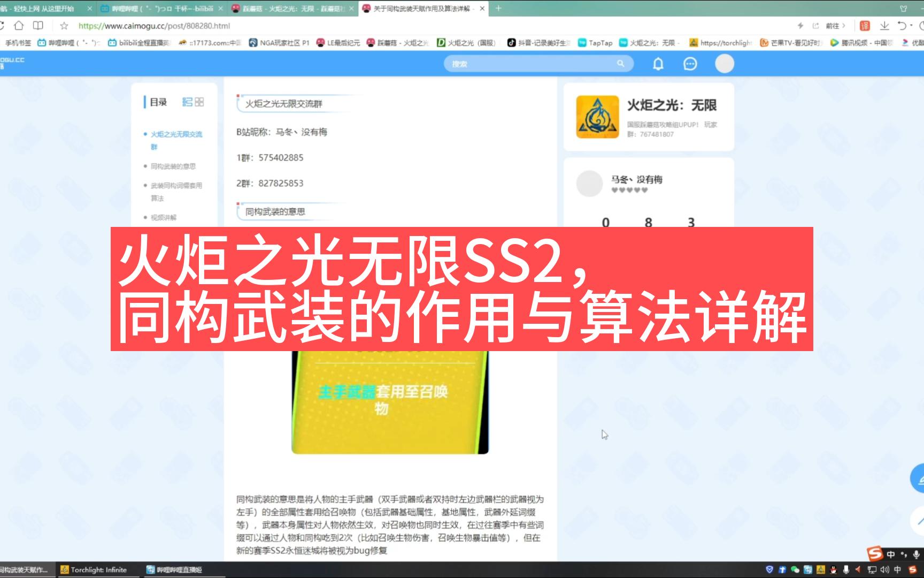Select the 1群：575402885 text line

270,157
